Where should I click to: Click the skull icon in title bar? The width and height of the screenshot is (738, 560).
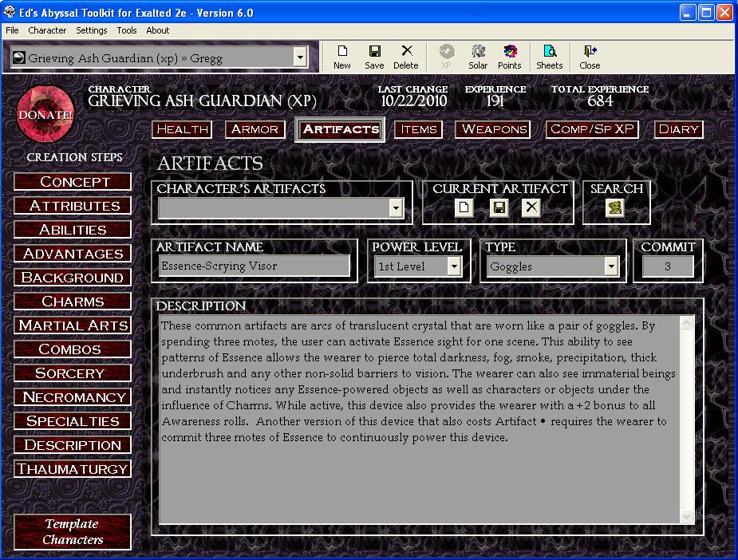click(9, 11)
